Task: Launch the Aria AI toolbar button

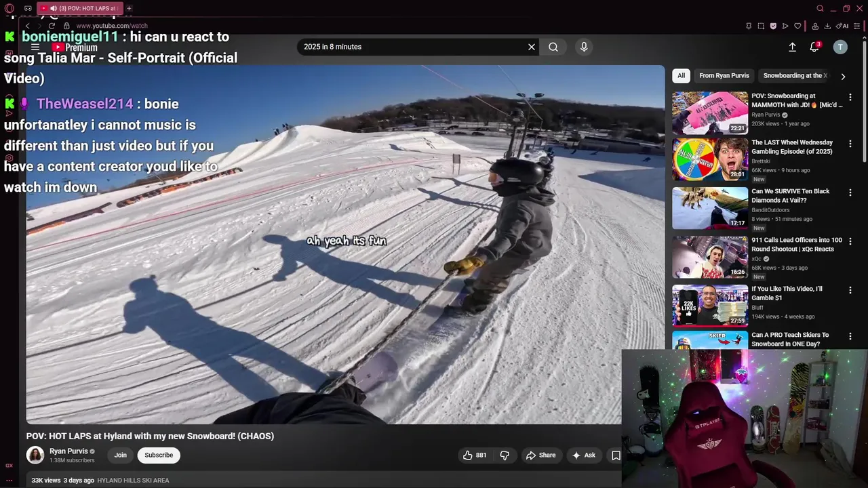Action: click(x=842, y=26)
